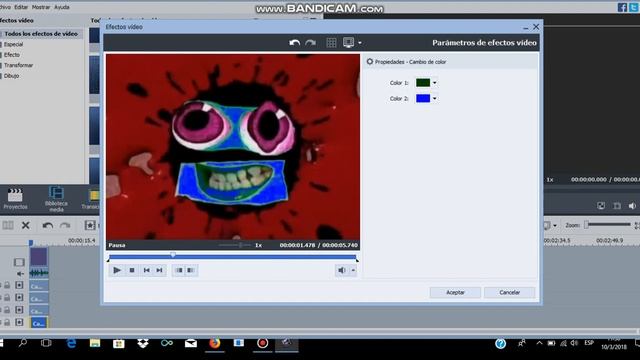The height and width of the screenshot is (360, 640).
Task: Click the Cancelar button
Action: 509,292
